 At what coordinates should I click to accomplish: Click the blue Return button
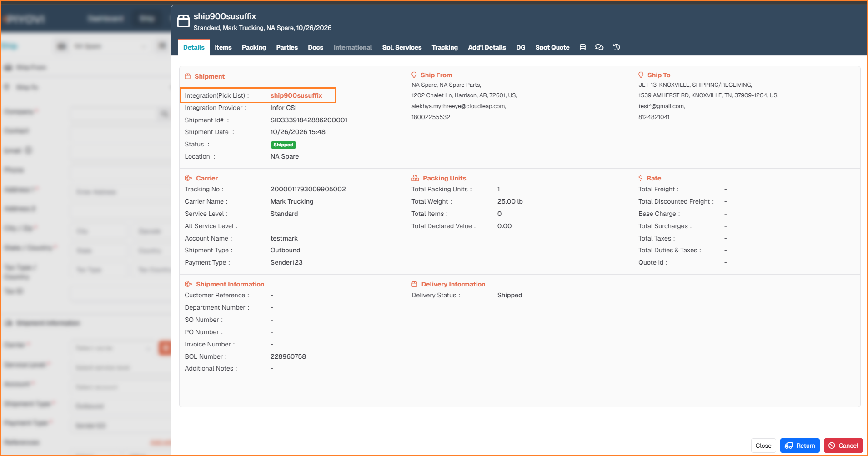point(800,446)
